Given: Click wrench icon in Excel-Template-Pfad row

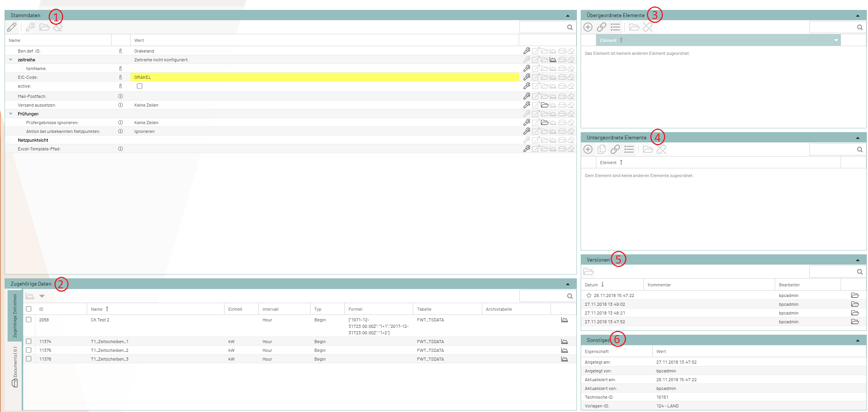Looking at the screenshot, I should [527, 149].
